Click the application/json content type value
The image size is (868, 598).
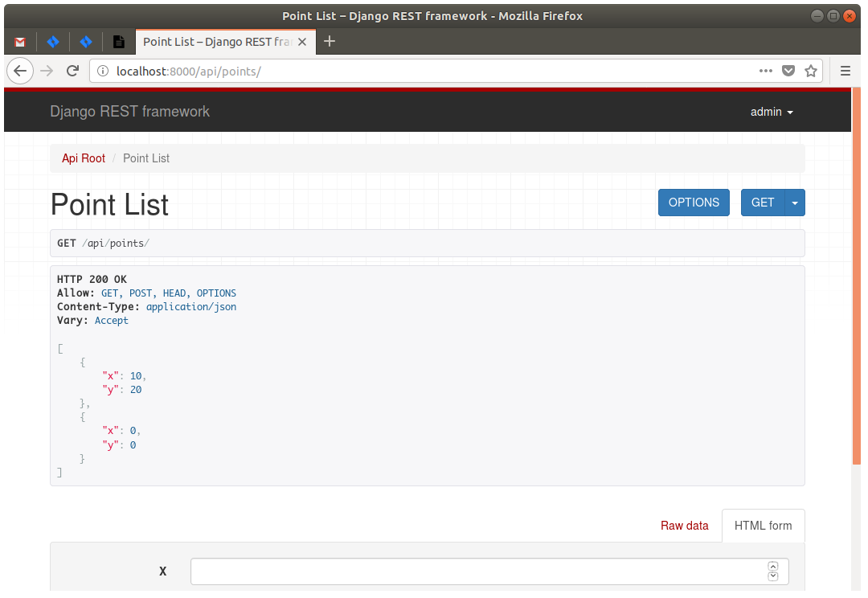(191, 307)
